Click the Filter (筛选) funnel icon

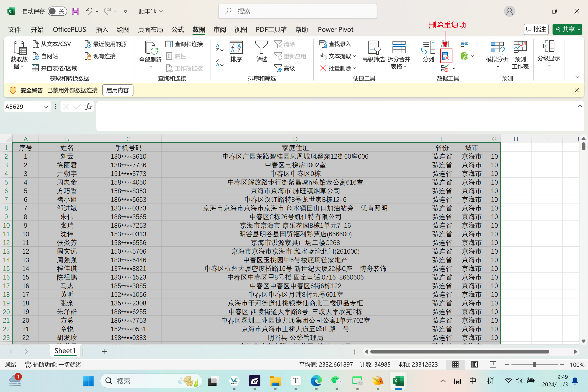click(262, 51)
